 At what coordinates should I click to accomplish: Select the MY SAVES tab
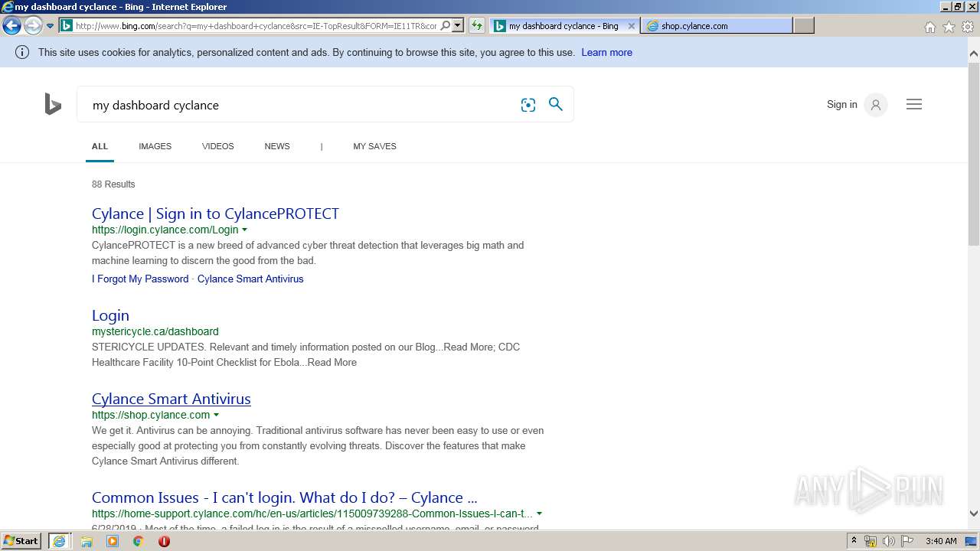374,146
